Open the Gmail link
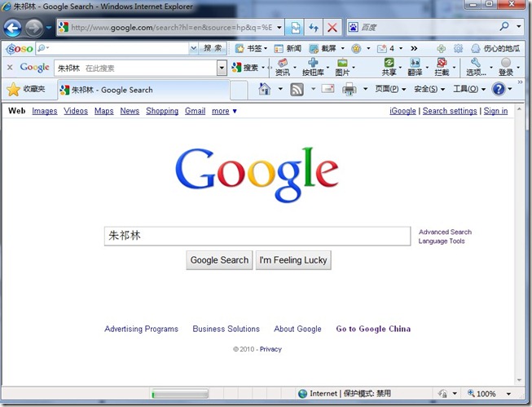The width and height of the screenshot is (532, 407). tap(195, 111)
